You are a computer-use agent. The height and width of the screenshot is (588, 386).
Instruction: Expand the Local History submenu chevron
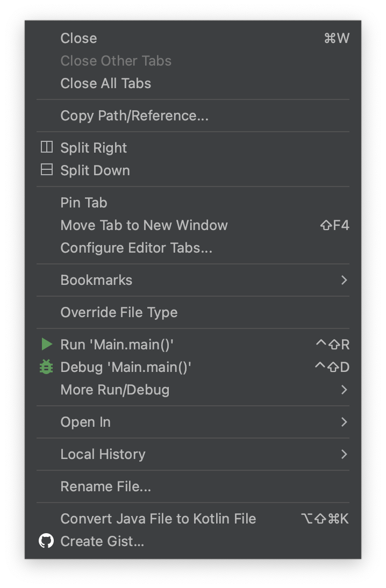coord(344,454)
